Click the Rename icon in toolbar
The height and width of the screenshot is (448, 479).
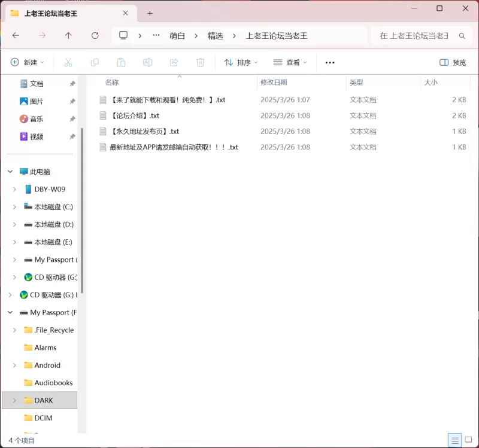point(147,62)
